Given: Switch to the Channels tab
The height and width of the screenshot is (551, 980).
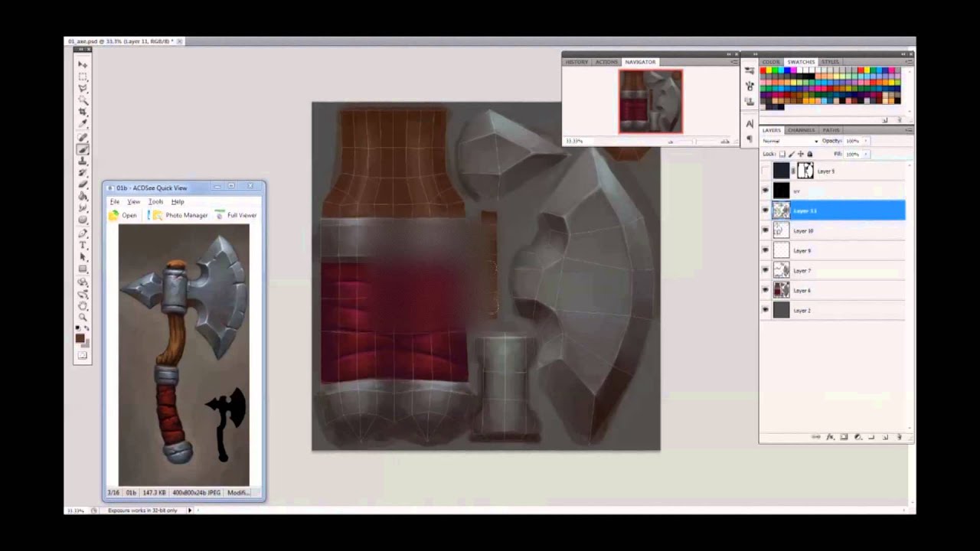Looking at the screenshot, I should click(801, 130).
